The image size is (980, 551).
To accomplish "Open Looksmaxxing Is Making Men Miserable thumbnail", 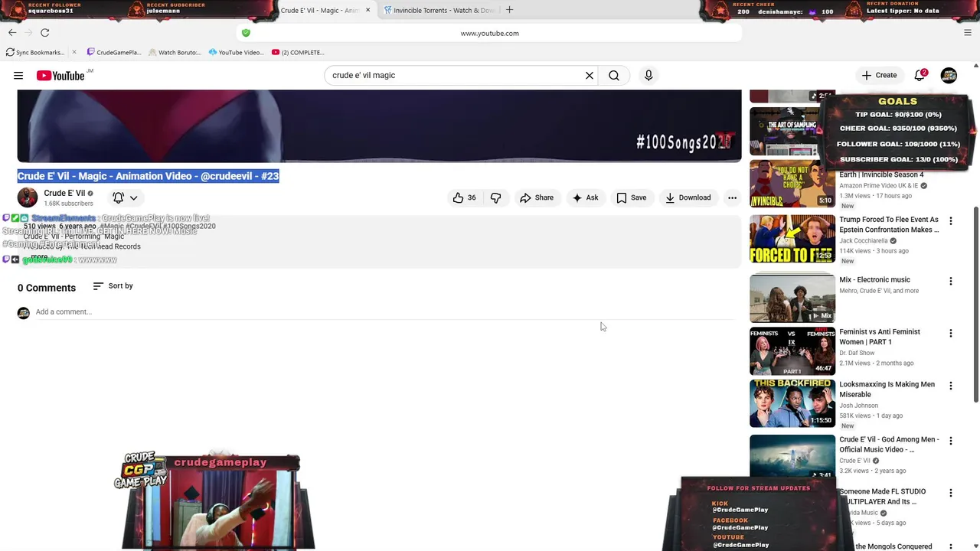I will click(x=792, y=403).
